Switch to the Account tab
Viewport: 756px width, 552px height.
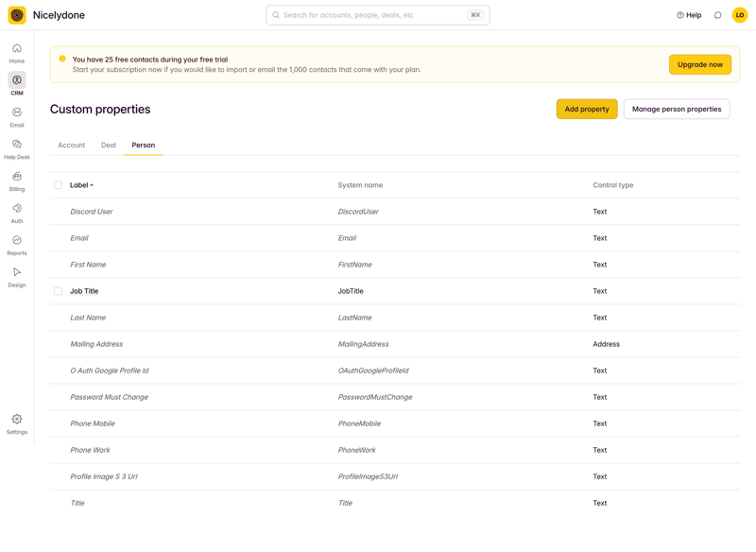(71, 145)
